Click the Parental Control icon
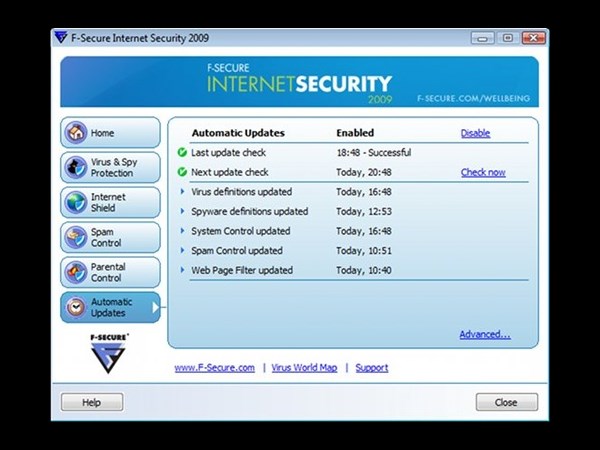600x450 pixels. tap(76, 272)
